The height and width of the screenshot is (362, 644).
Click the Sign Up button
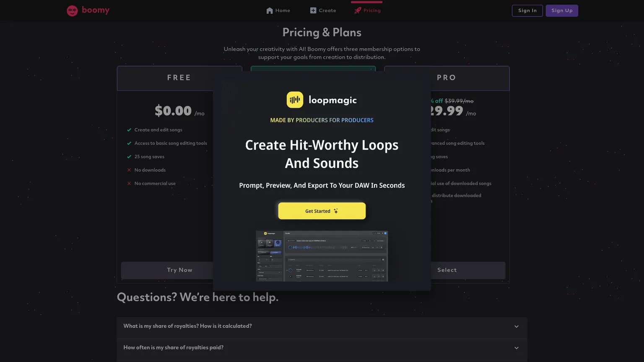tap(562, 10)
